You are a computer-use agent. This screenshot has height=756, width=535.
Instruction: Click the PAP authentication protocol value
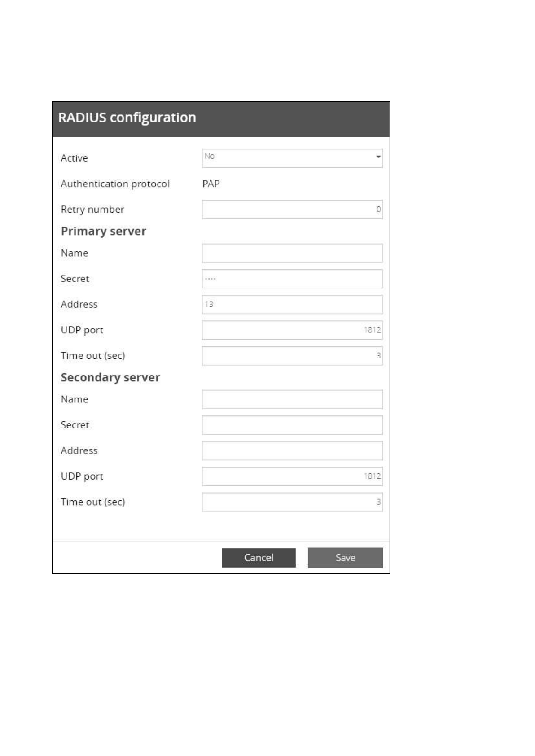click(x=211, y=184)
